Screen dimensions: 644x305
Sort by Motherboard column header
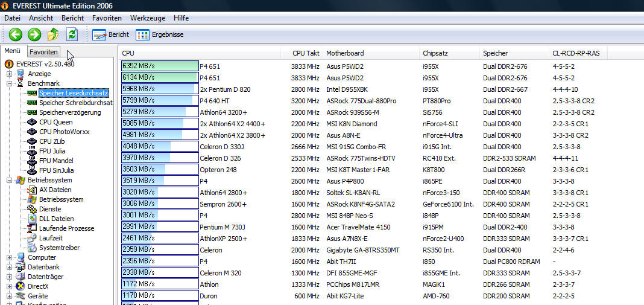(x=371, y=53)
